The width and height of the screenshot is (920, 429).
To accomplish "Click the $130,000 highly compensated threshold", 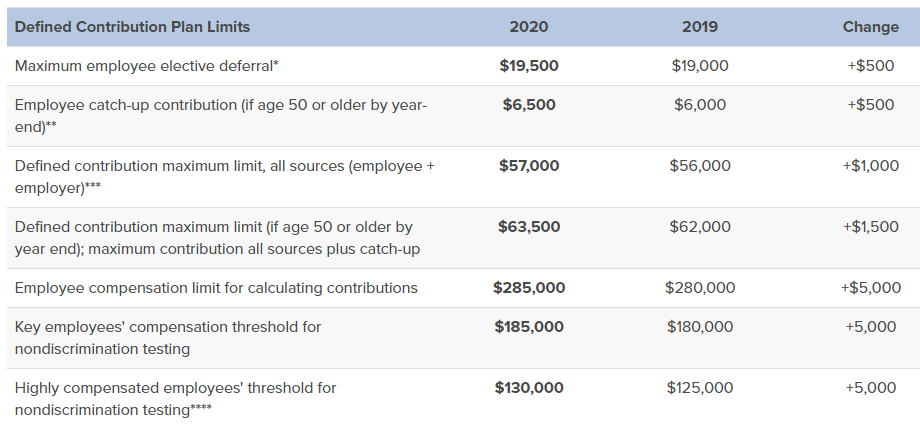I will 529,388.
